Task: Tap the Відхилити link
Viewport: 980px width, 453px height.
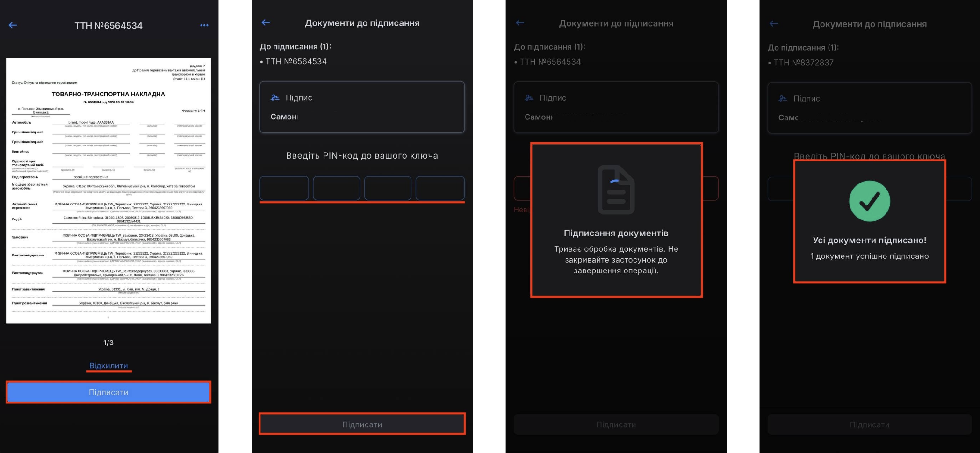Action: [x=108, y=365]
